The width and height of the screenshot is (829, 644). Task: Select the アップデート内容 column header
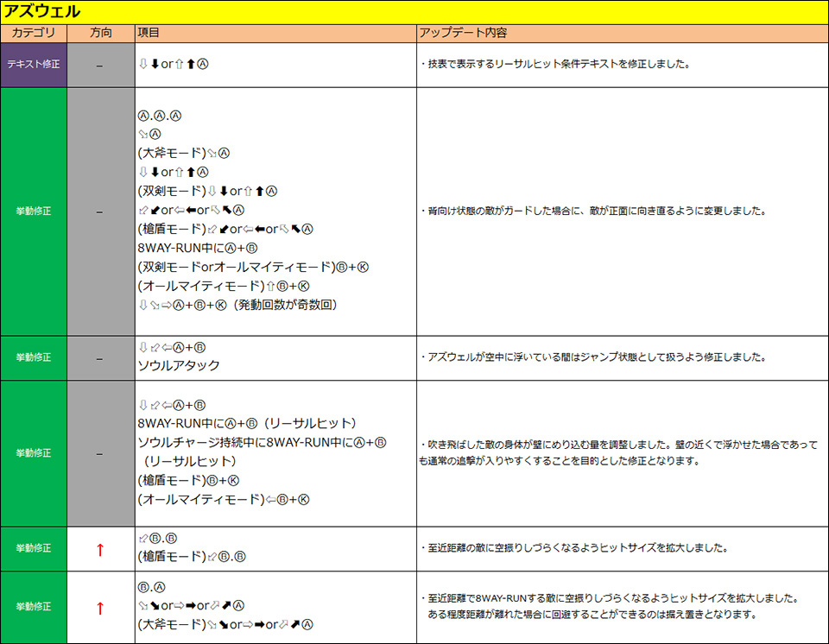point(463,33)
